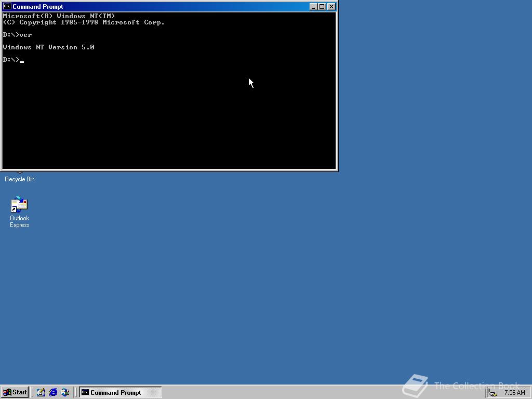Select the Command Prompt taskbar button
Image resolution: width=532 pixels, height=399 pixels.
click(121, 393)
